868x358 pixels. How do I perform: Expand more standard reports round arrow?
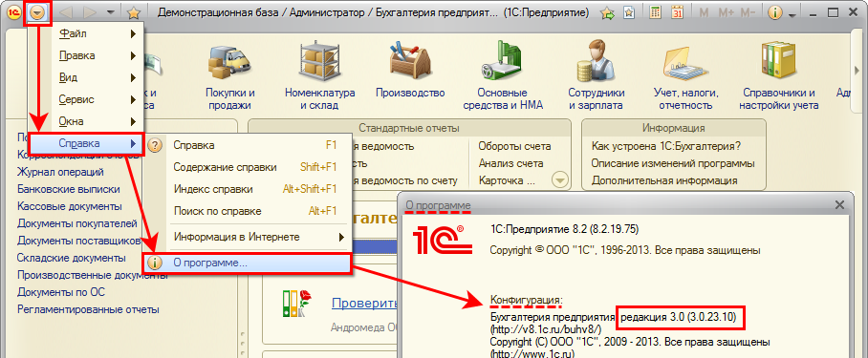[x=560, y=180]
